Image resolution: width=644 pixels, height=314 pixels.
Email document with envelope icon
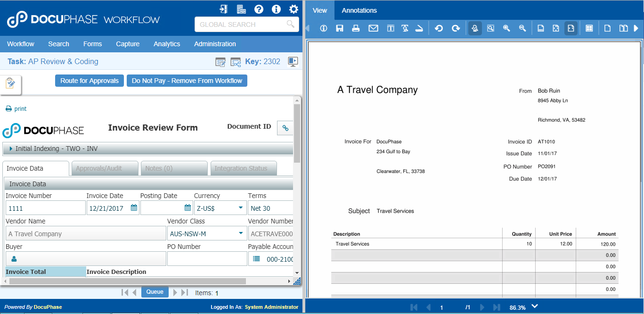point(373,28)
